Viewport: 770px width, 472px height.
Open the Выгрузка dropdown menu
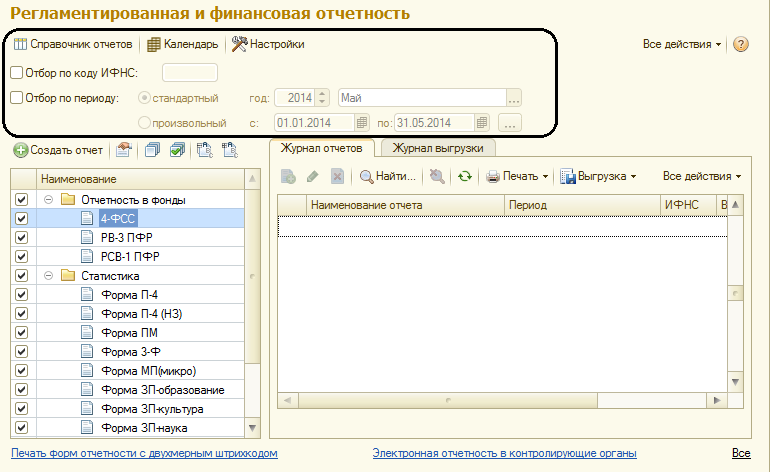pyautogui.click(x=598, y=176)
